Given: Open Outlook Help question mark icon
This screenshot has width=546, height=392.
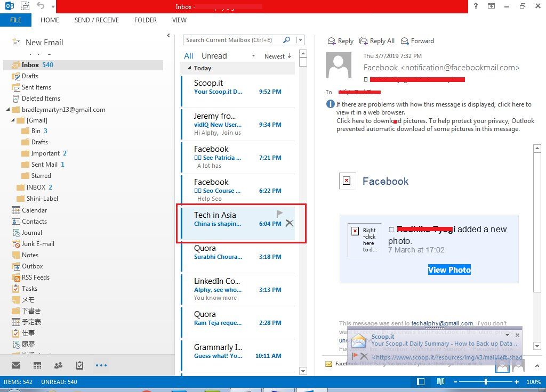Looking at the screenshot, I should point(476,5).
